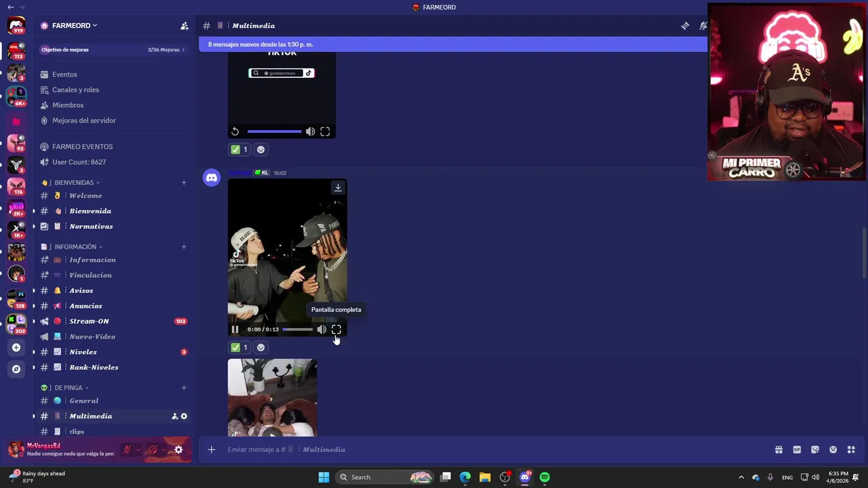Create a channel in the DE PINGA category

click(x=184, y=388)
